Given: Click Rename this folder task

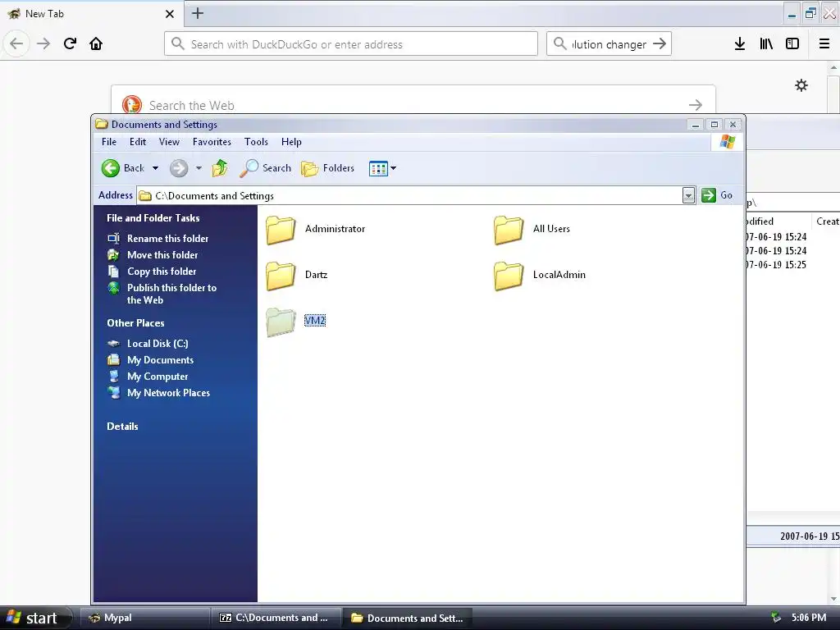Looking at the screenshot, I should tap(167, 239).
